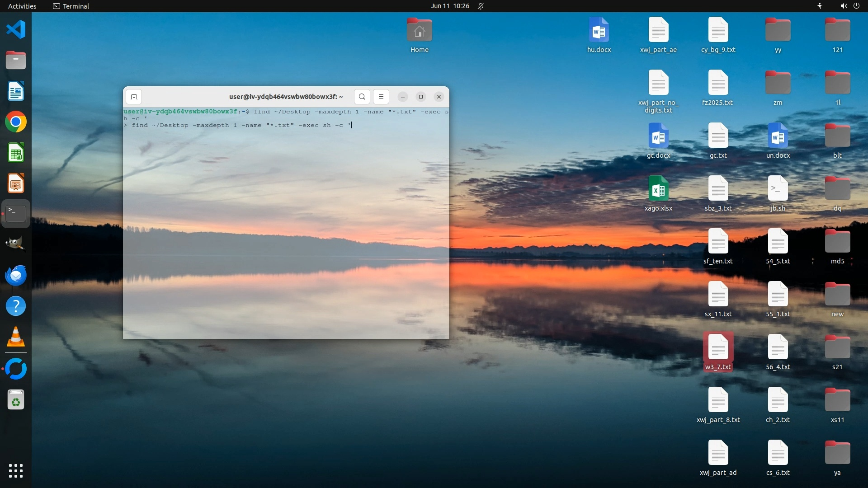Image resolution: width=868 pixels, height=488 pixels.
Task: Toggle the do-not-disturb bell icon
Action: pos(481,6)
